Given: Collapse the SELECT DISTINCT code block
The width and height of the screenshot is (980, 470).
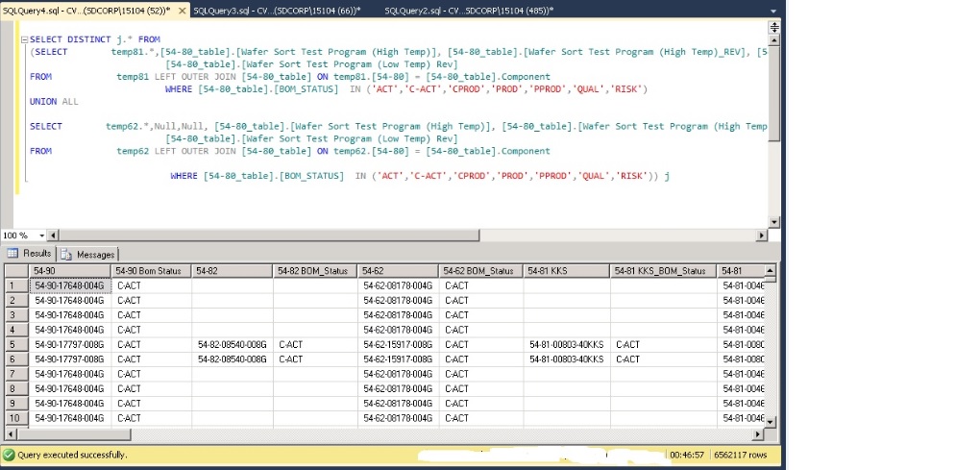Looking at the screenshot, I should (x=24, y=39).
